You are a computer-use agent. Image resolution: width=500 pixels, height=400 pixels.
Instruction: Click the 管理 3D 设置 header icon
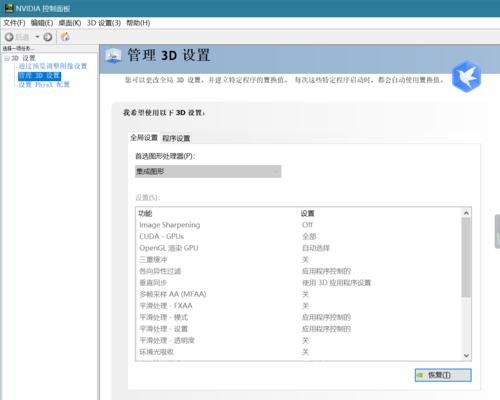tap(113, 56)
